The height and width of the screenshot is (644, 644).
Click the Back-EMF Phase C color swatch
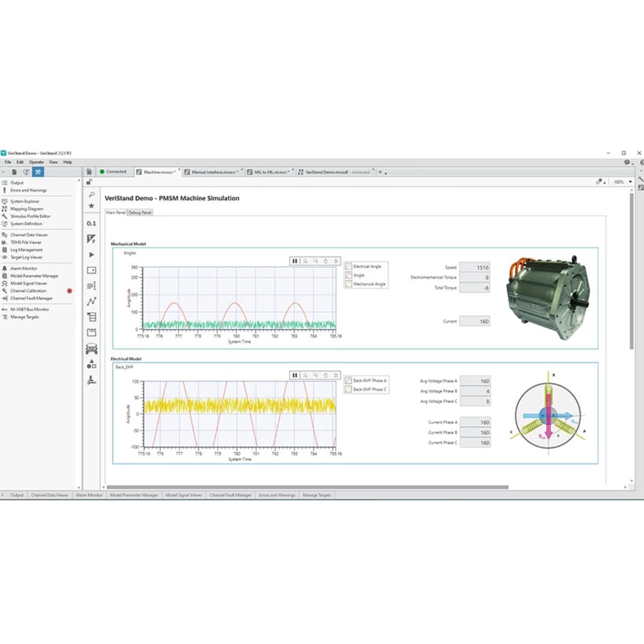(x=349, y=388)
